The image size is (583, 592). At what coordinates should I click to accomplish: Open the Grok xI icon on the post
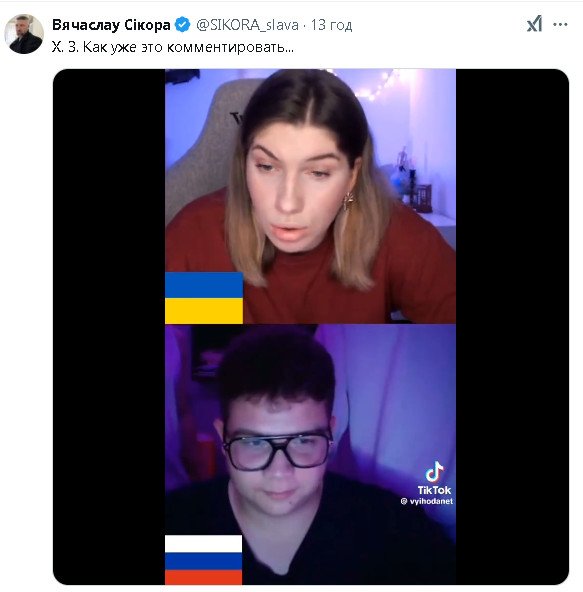tap(534, 25)
